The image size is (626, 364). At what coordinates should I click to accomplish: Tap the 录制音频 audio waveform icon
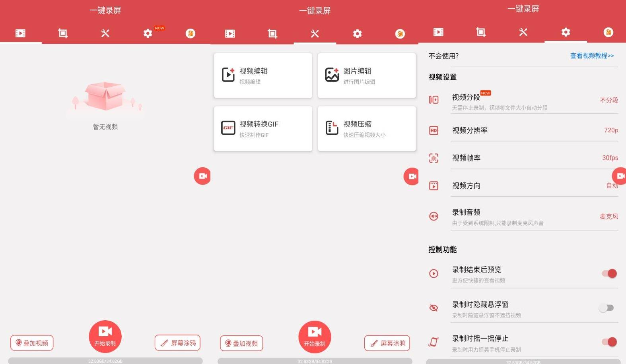(434, 217)
